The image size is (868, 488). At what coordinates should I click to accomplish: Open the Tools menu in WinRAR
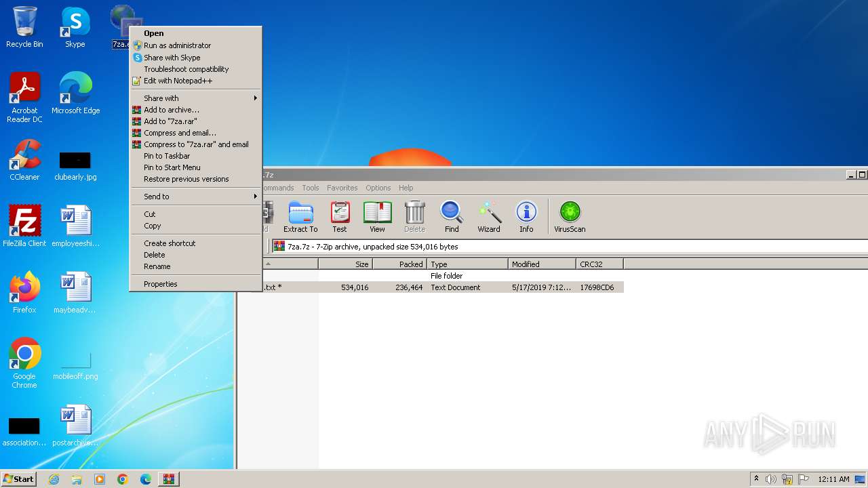click(x=311, y=188)
